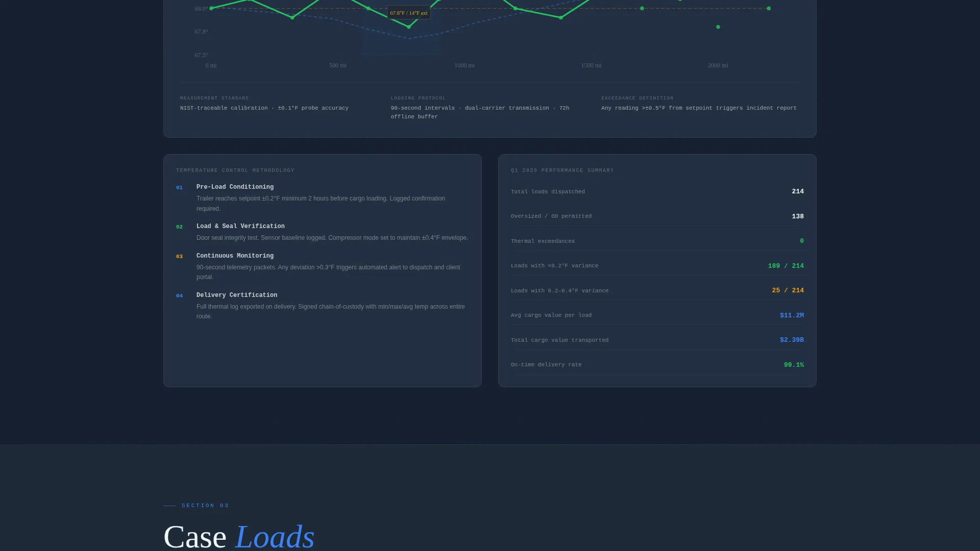Select the $2.39B value
This screenshot has height=551, width=980.
click(792, 340)
